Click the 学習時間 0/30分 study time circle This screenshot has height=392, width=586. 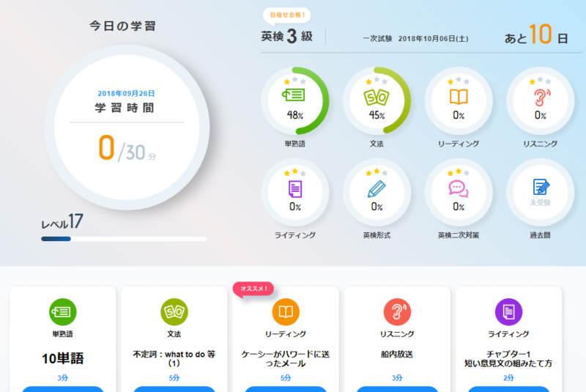point(127,127)
